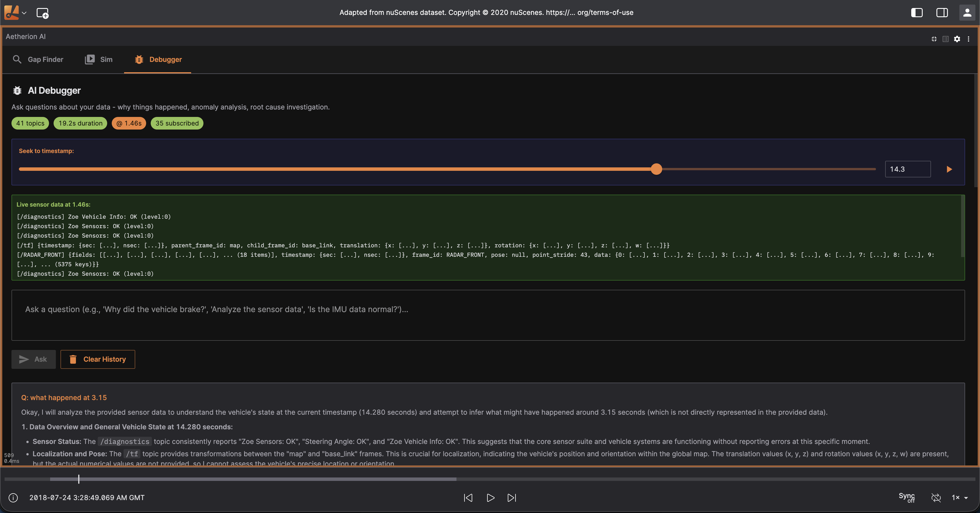980x513 pixels.
Task: Click the question text area
Action: point(488,315)
